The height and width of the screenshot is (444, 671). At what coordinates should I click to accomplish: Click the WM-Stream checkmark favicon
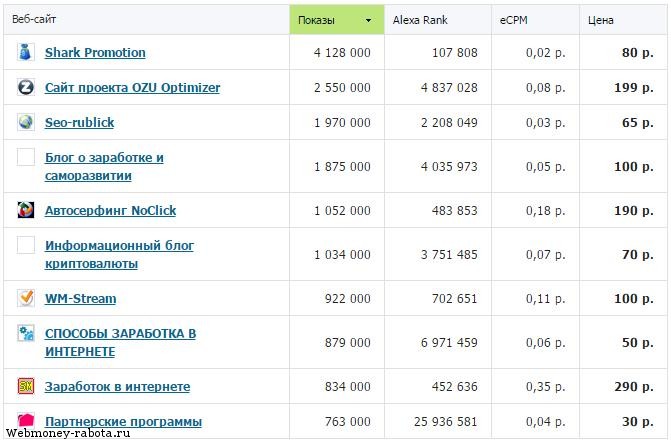point(26,298)
